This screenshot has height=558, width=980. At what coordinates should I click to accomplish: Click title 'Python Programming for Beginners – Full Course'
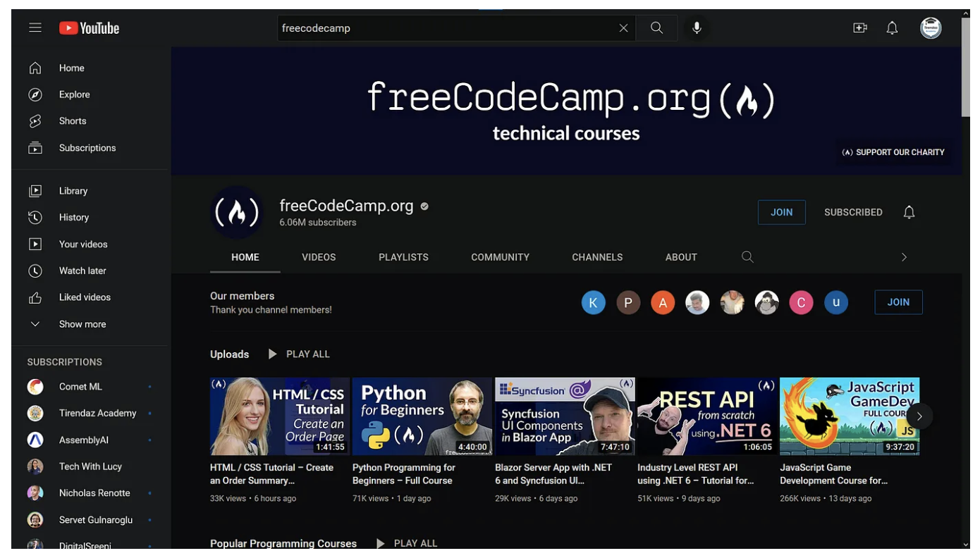[404, 474]
